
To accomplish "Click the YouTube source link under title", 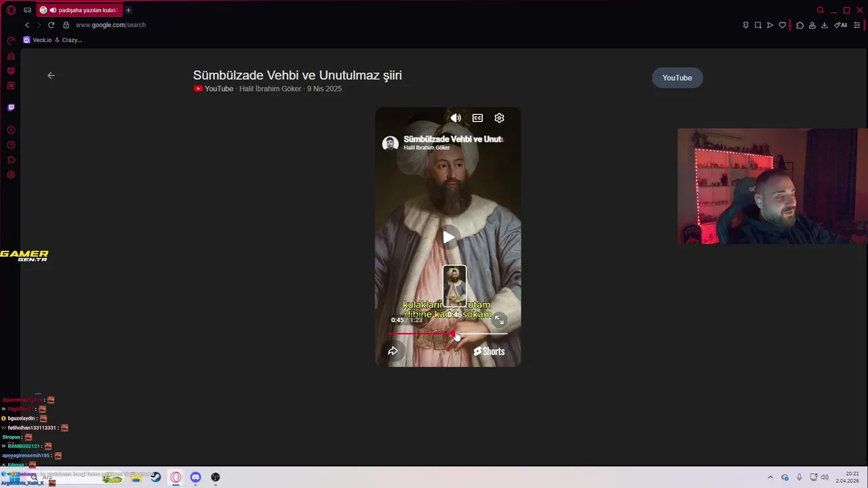I will coord(213,89).
